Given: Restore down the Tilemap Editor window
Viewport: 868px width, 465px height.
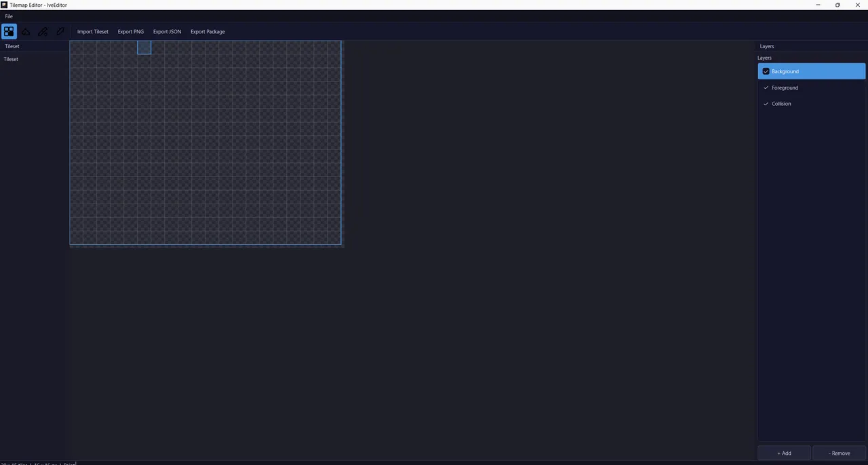Looking at the screenshot, I should (837, 5).
